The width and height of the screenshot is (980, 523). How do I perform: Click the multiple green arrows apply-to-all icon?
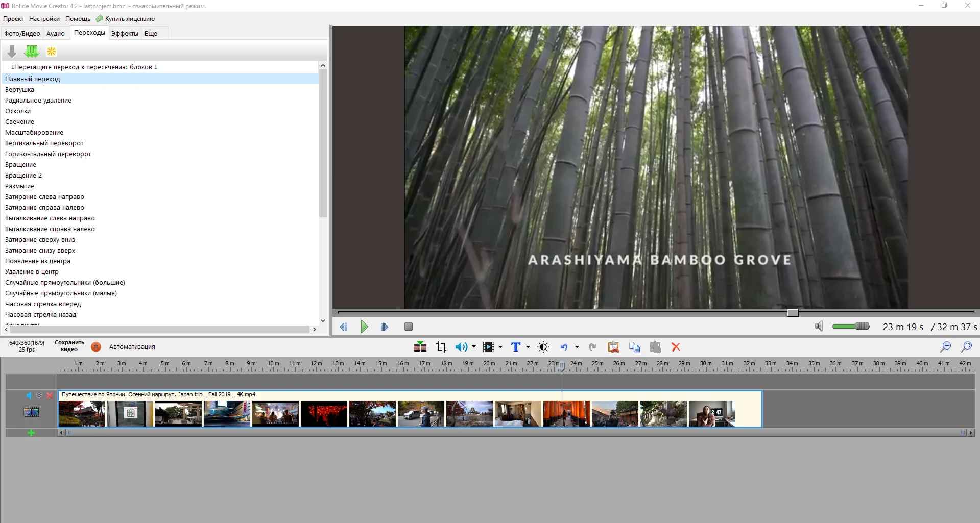pos(32,52)
